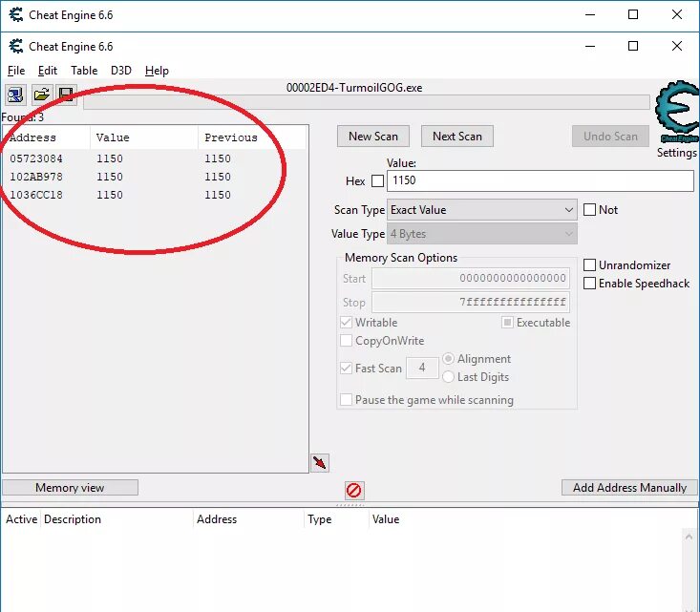
Task: Open the process list computer icon
Action: 15,95
